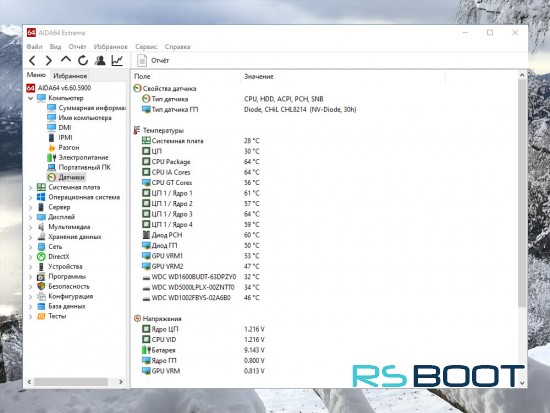Open the Сервис menu
The height and width of the screenshot is (413, 550).
click(x=146, y=47)
